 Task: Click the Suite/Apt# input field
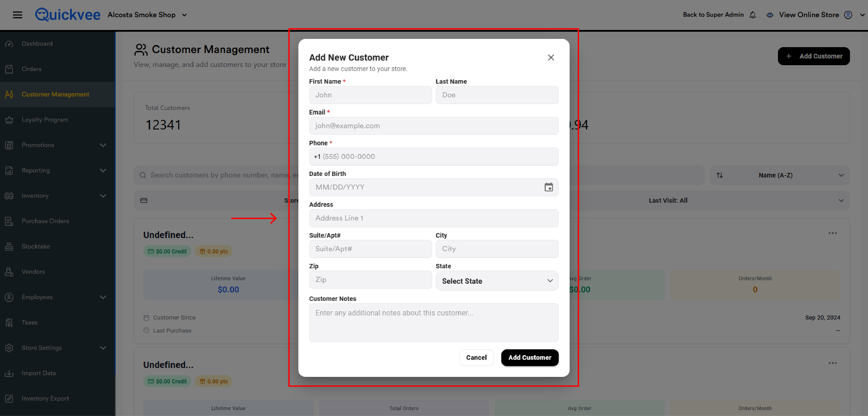tap(370, 249)
